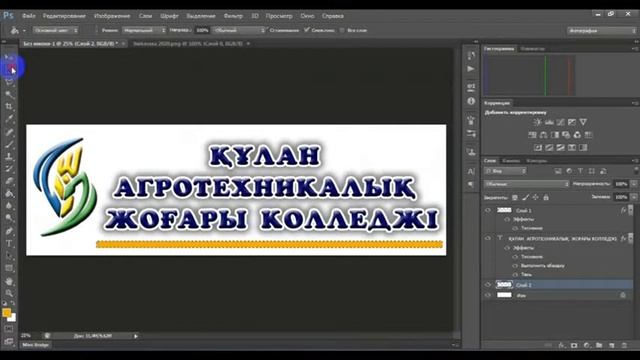
Task: Add a Levels adjustment
Action: [x=549, y=122]
